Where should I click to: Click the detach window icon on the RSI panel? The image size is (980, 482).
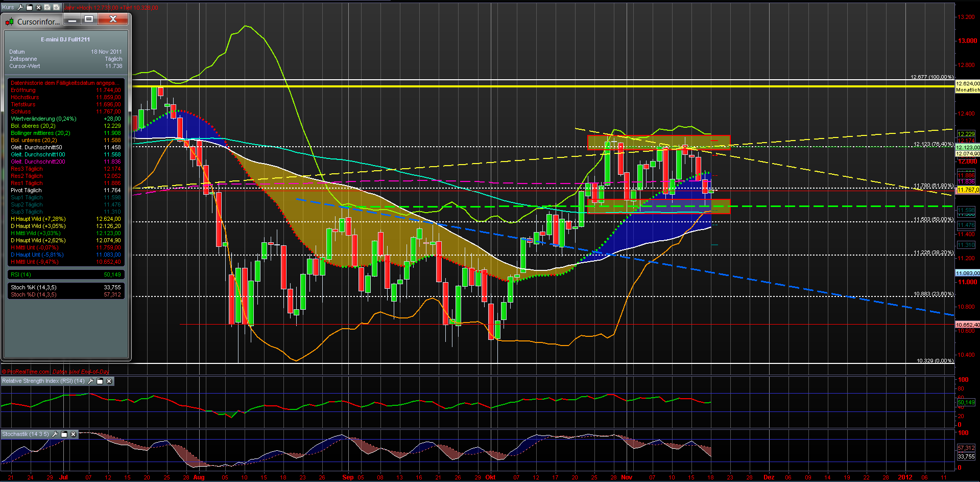pyautogui.click(x=100, y=381)
